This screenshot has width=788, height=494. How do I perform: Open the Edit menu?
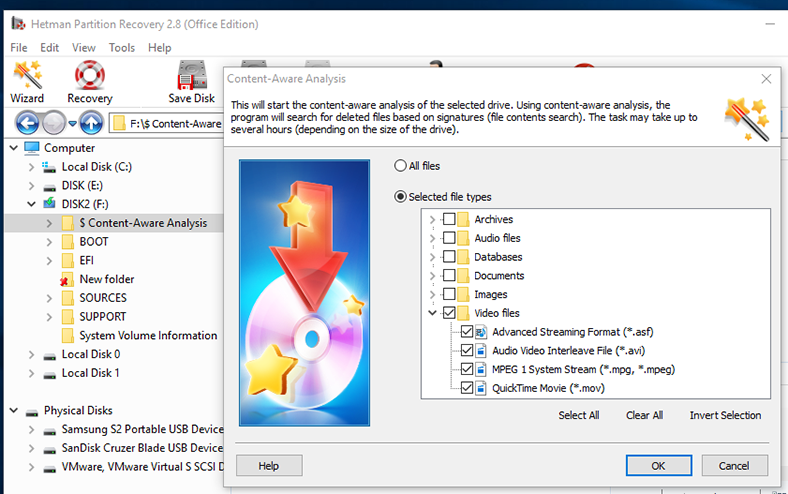pyautogui.click(x=49, y=48)
